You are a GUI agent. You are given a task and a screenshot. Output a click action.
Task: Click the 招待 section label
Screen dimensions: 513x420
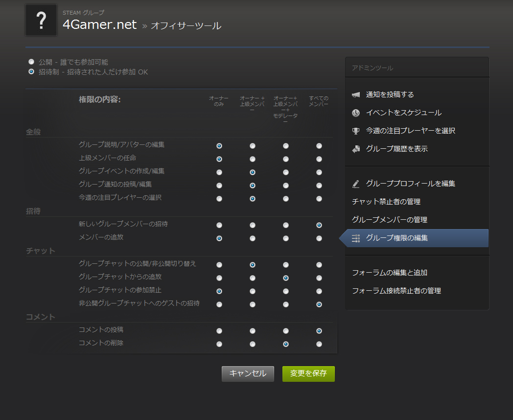coord(33,211)
